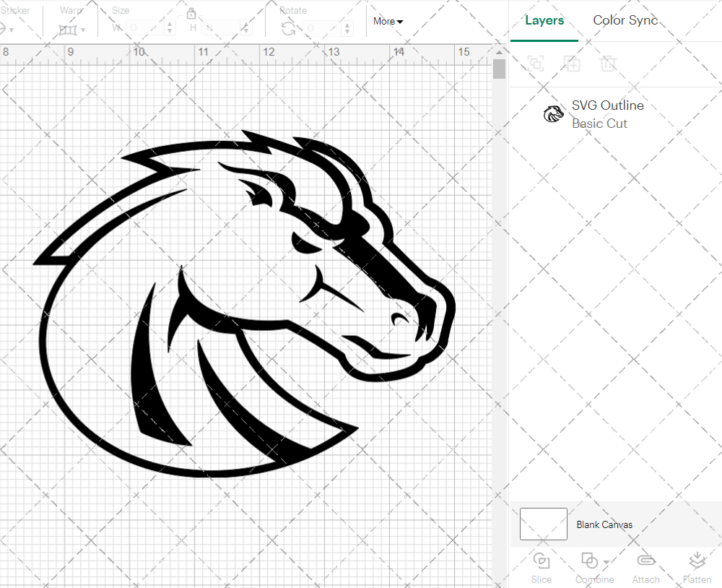Screen dimensions: 722x588
Task: Expand the Combine options arrow
Action: pyautogui.click(x=606, y=562)
